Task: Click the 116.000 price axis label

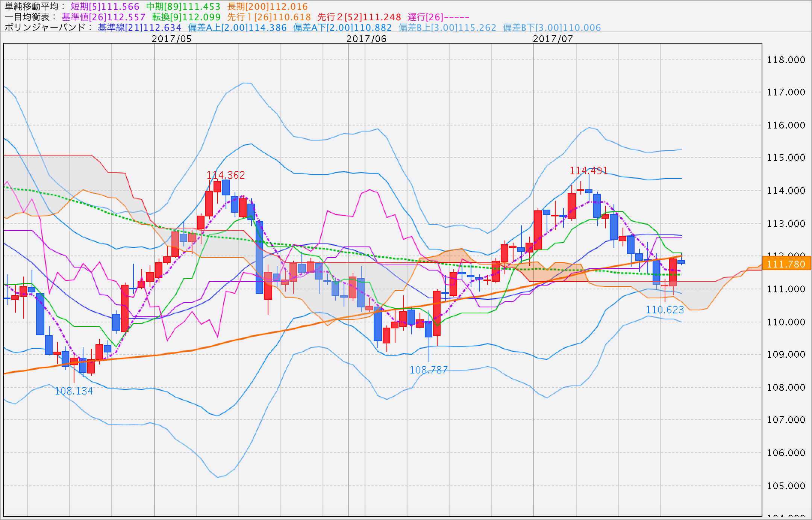Action: (x=786, y=125)
